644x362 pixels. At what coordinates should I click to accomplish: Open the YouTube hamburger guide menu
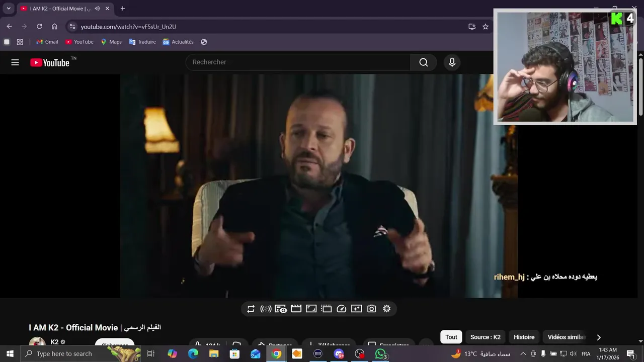pyautogui.click(x=15, y=62)
